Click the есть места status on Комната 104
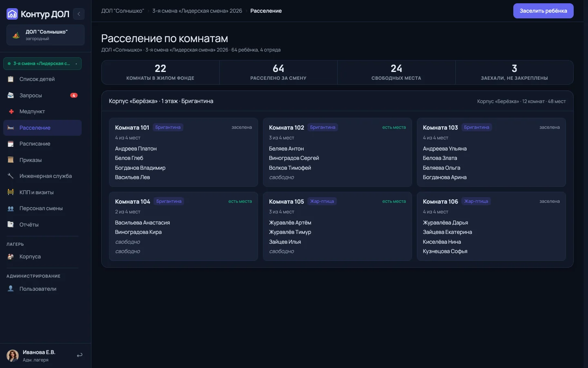 click(x=240, y=201)
